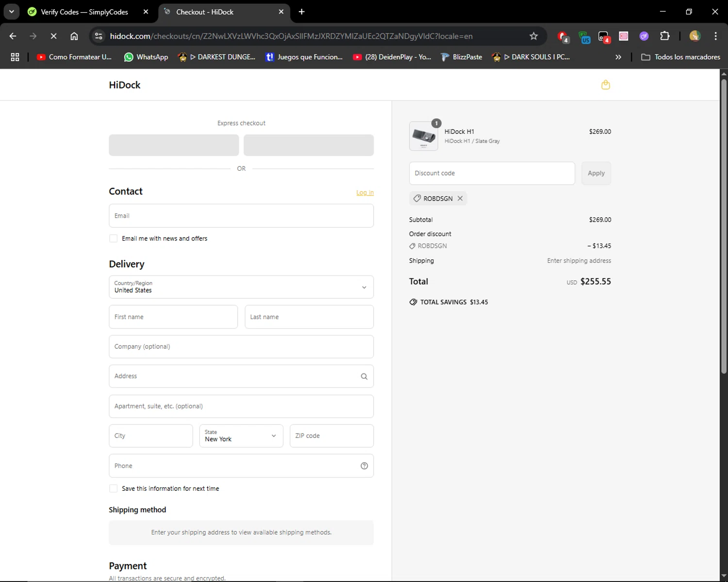The height and width of the screenshot is (582, 728).
Task: Close the Verify Codes SimplyCodes tab
Action: click(x=146, y=12)
